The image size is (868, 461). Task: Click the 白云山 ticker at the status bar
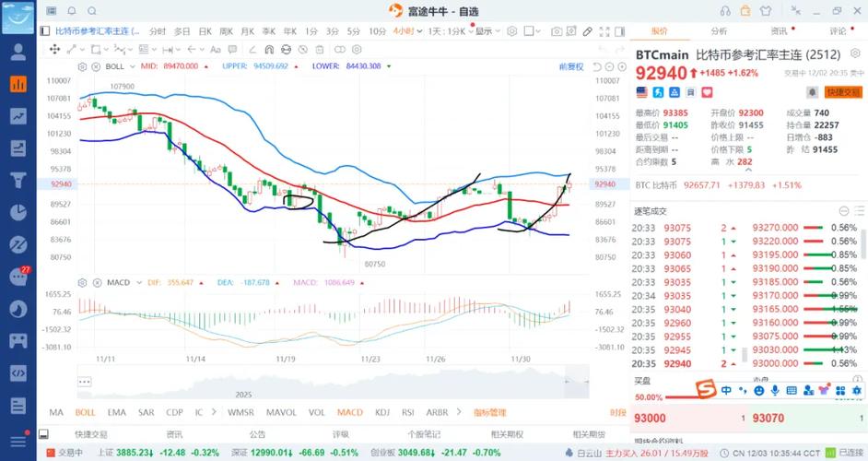589,453
